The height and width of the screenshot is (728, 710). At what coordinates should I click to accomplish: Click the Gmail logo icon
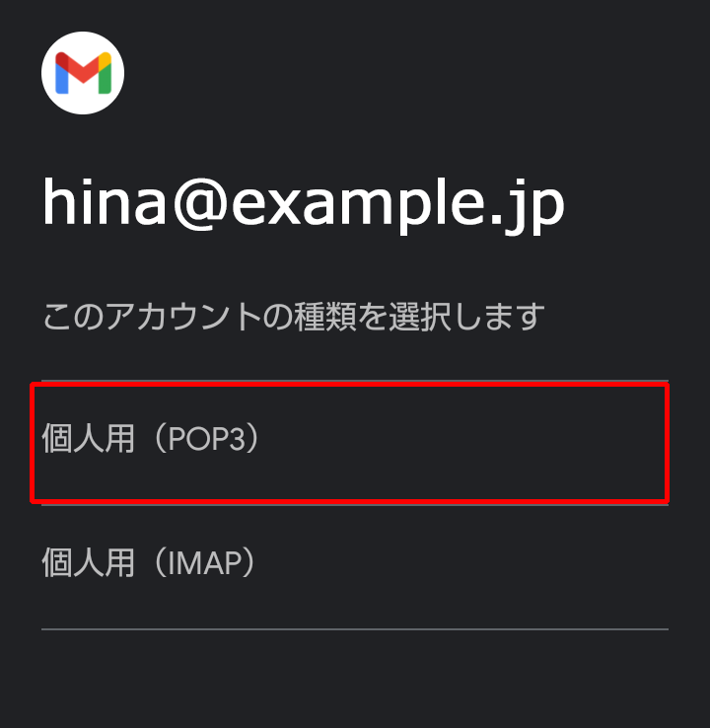(83, 73)
